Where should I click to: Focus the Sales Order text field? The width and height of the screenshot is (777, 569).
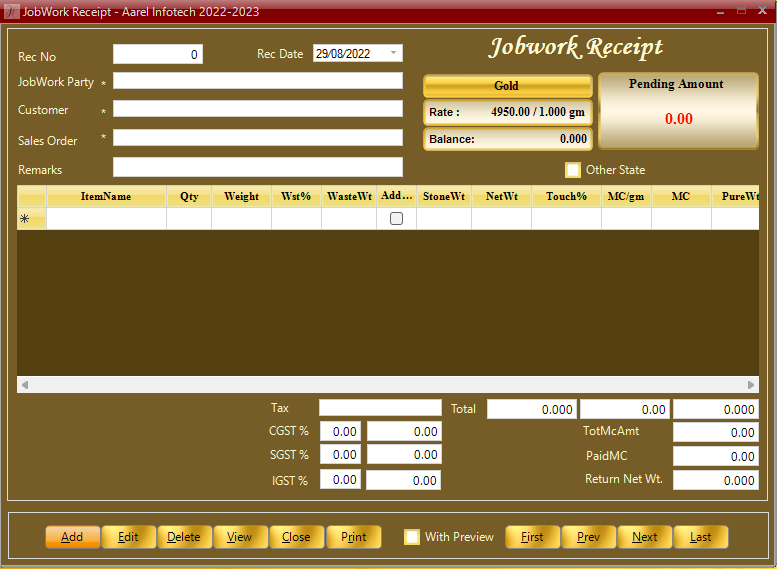pyautogui.click(x=258, y=138)
